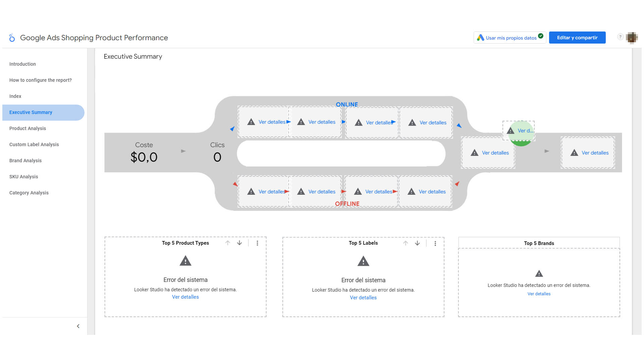
Task: Go to Brand Analysis page
Action: [25, 161]
